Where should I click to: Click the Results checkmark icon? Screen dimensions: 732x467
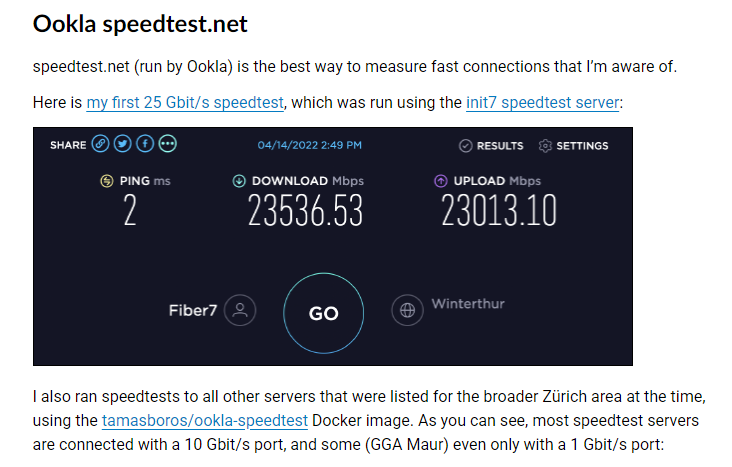click(x=465, y=146)
